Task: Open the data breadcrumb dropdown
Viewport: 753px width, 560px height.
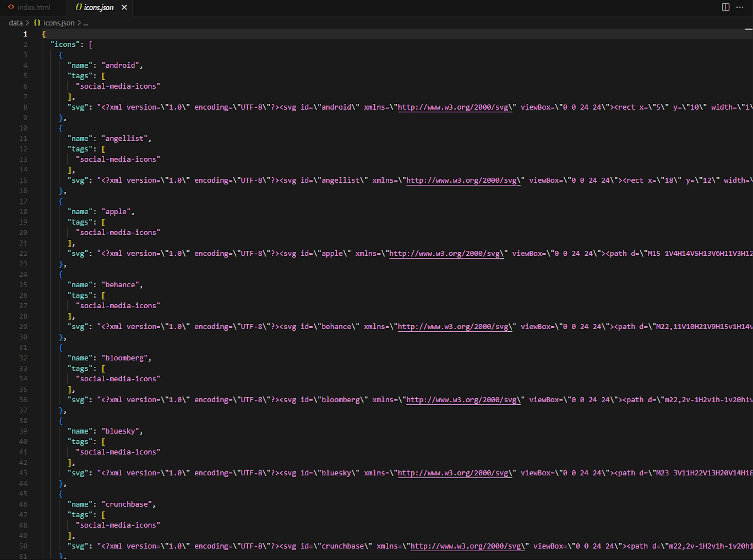Action: pyautogui.click(x=16, y=23)
